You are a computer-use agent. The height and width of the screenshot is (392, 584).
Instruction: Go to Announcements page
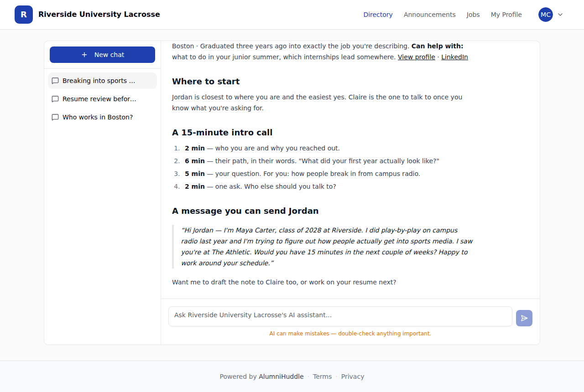point(429,15)
